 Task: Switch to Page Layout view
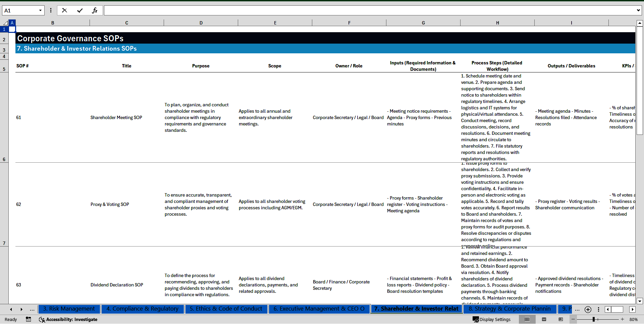click(544, 319)
